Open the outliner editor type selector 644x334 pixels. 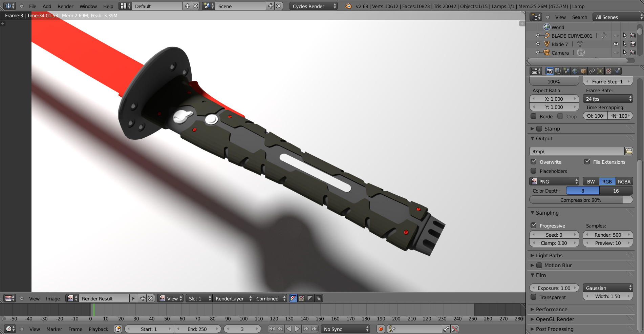point(536,17)
